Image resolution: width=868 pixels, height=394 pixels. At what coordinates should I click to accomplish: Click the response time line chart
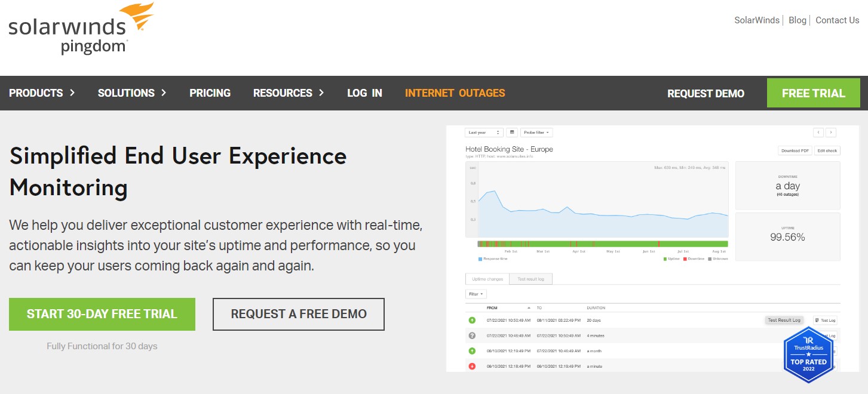point(597,199)
